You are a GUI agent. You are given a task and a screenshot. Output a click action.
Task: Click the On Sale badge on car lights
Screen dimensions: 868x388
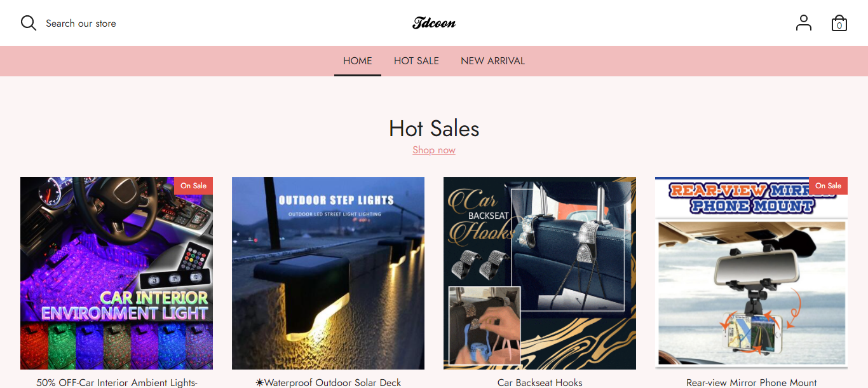tap(193, 186)
